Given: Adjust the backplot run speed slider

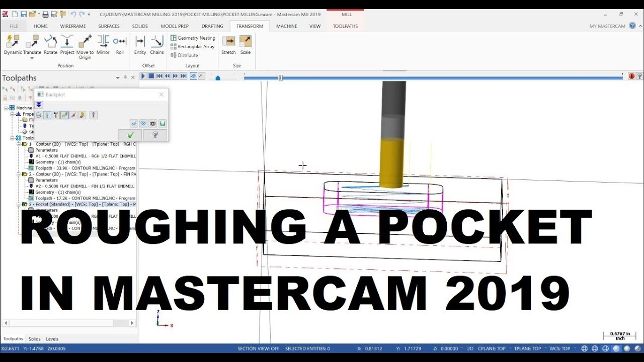Looking at the screenshot, I should [218, 77].
